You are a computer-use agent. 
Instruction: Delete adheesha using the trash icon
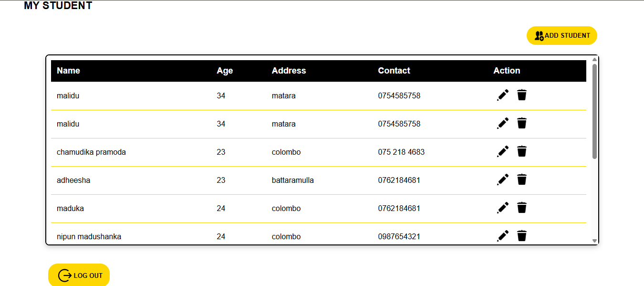pos(521,180)
